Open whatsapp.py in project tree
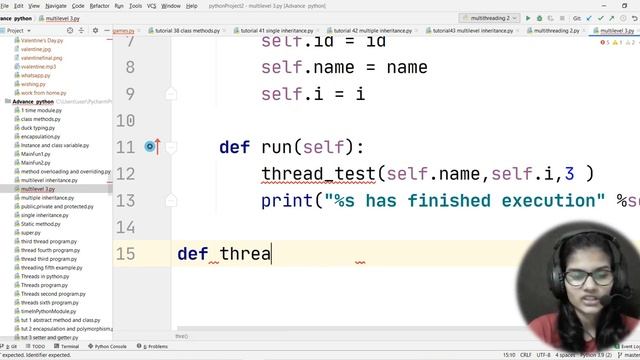Viewport: 640px width, 360px height. click(x=35, y=76)
